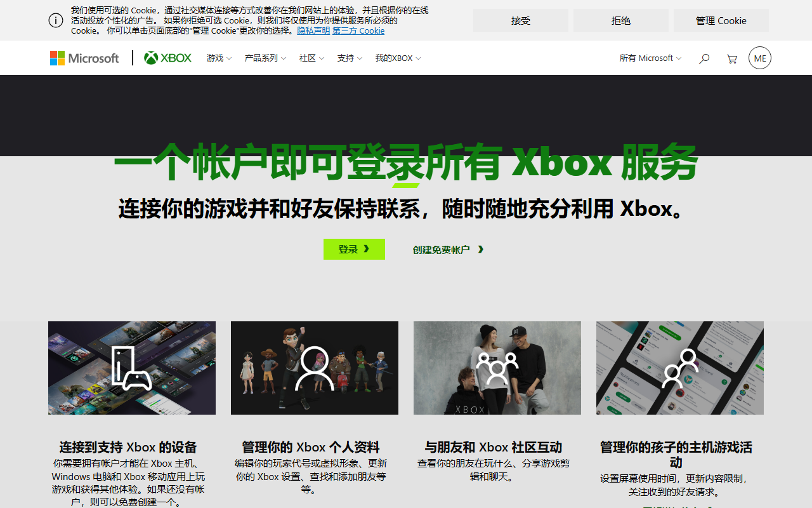Expand the 我的XBOX menu
This screenshot has width=812, height=508.
click(x=398, y=58)
